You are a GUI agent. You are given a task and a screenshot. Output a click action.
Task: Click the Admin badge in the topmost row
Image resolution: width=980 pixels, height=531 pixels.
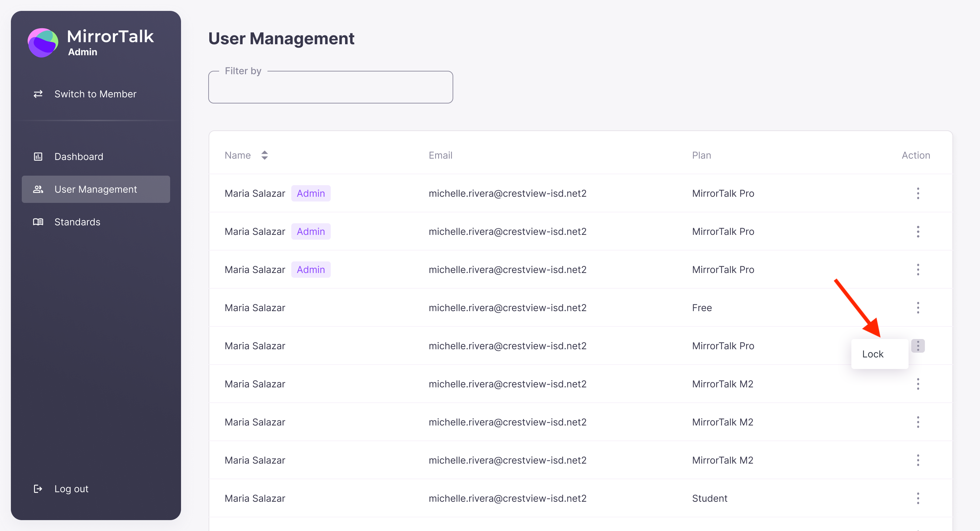pos(311,193)
